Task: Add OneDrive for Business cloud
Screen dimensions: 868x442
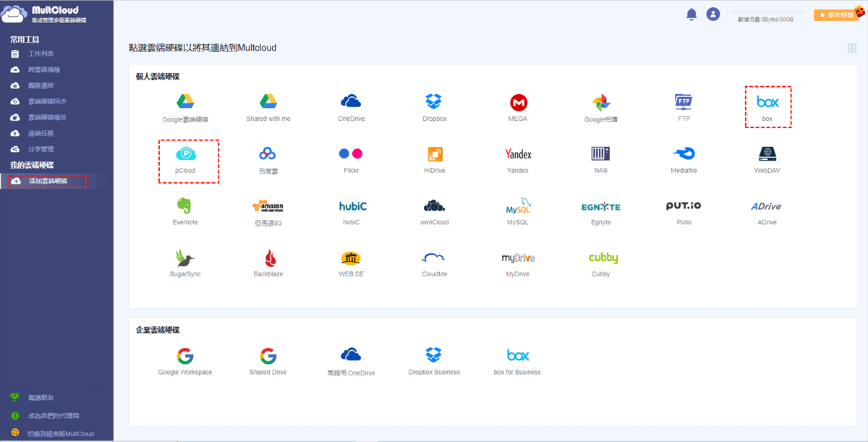Action: coord(351,354)
